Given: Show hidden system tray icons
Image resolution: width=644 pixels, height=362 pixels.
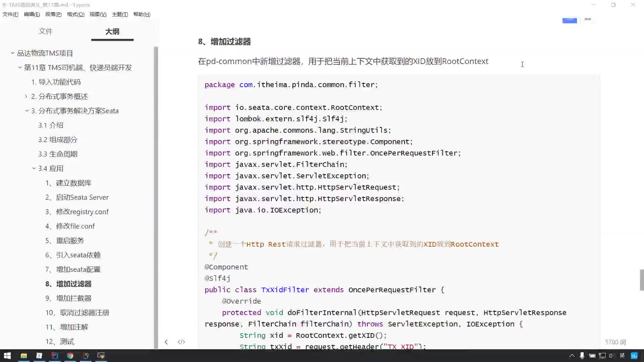Looking at the screenshot, I should (x=572, y=356).
